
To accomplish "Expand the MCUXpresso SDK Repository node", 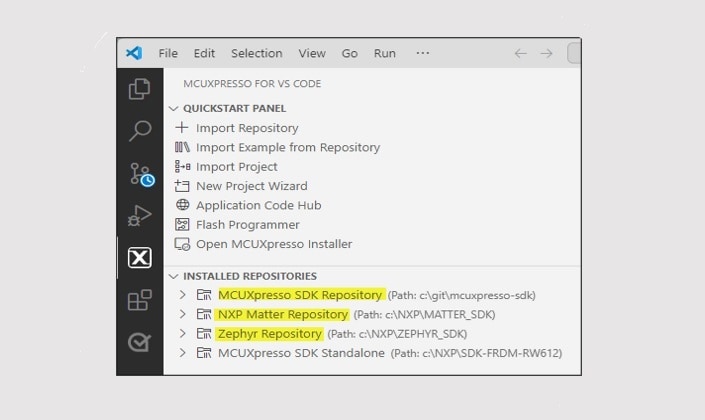I will click(182, 295).
